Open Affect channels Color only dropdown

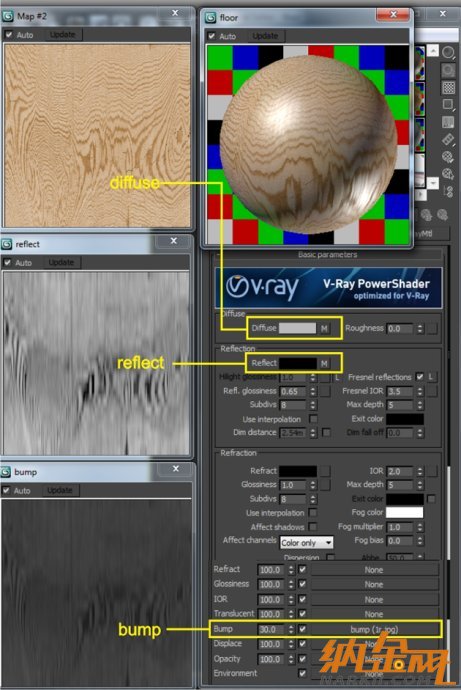[307, 543]
